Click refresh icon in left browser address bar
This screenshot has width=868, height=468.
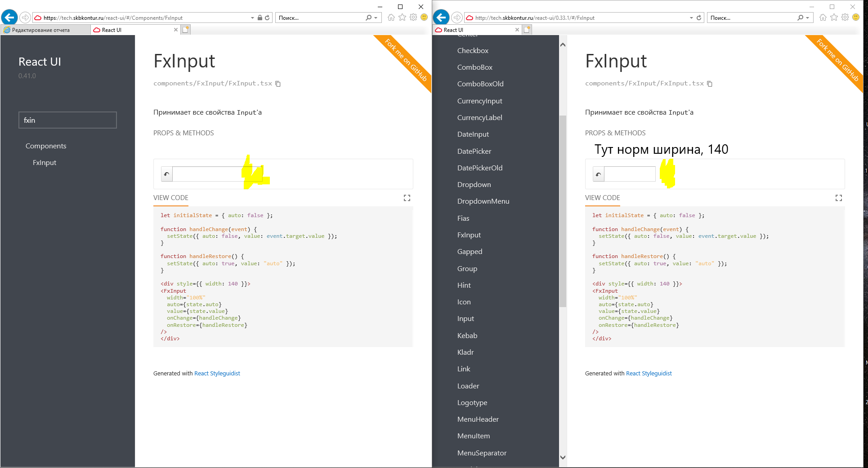click(267, 18)
